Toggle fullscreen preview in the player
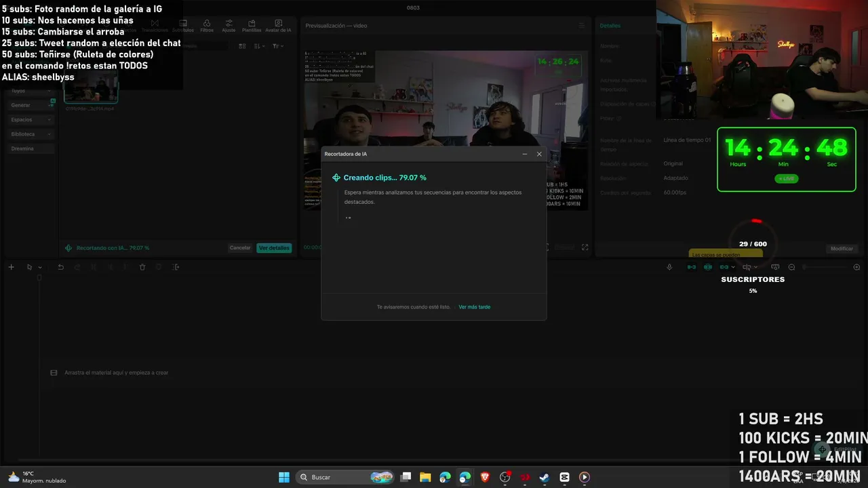The image size is (868, 488). (x=585, y=247)
